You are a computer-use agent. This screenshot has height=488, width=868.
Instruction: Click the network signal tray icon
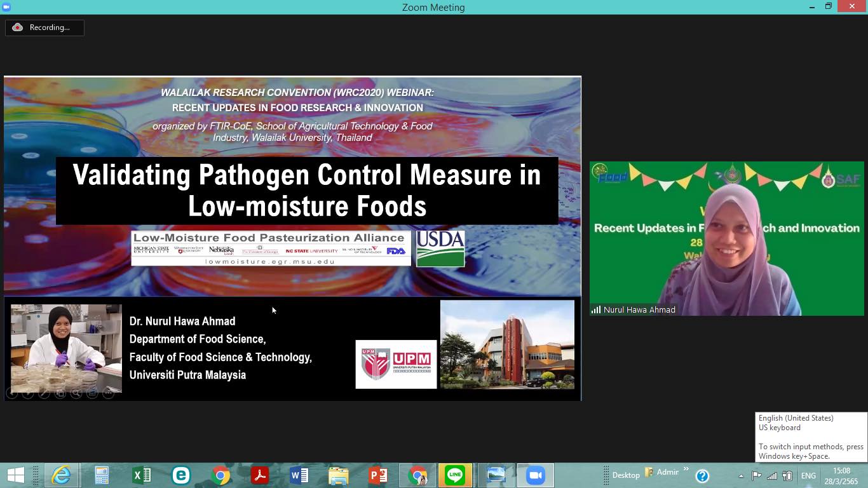pyautogui.click(x=772, y=476)
